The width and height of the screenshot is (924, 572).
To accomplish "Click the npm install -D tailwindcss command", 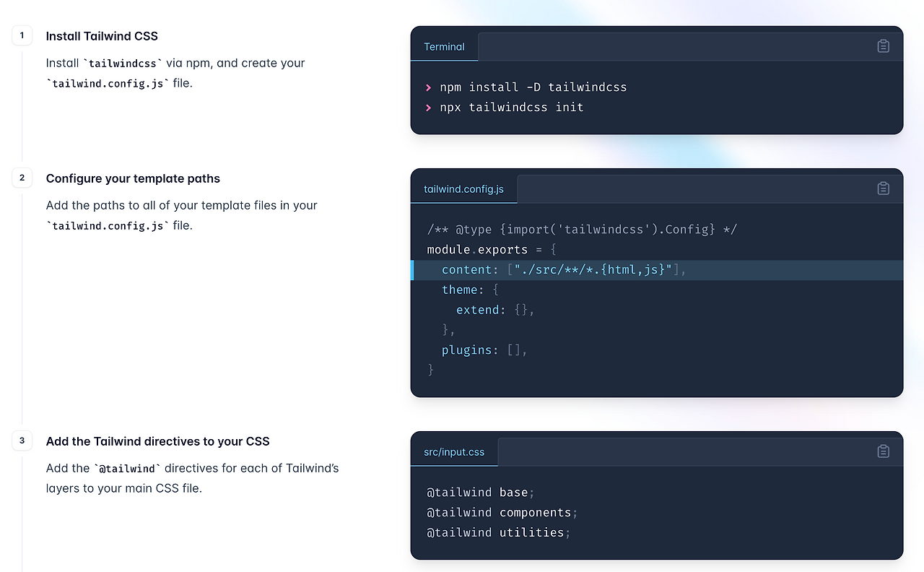I will (x=533, y=87).
